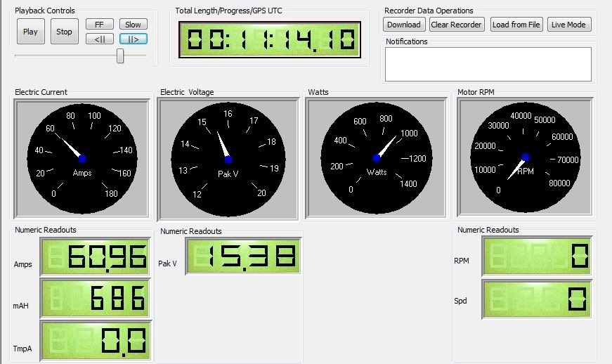Download data from the recorder
This screenshot has width=612, height=364.
(404, 25)
